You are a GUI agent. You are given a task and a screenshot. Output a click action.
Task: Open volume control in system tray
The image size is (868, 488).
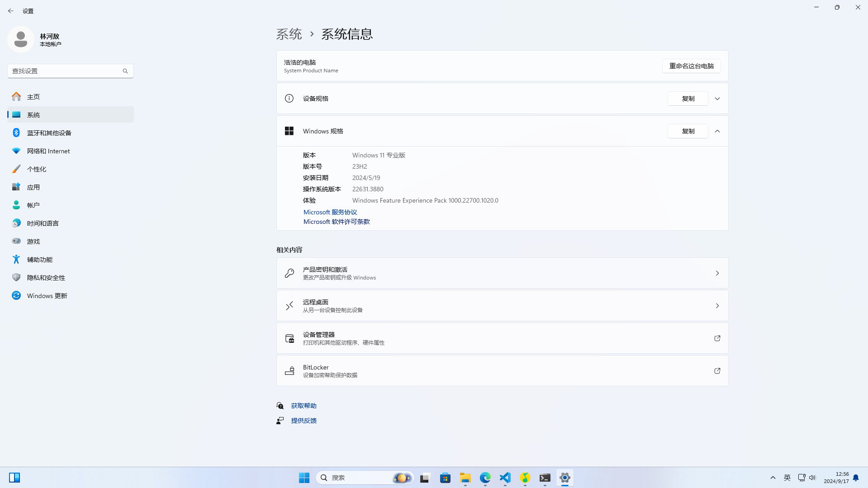(812, 478)
